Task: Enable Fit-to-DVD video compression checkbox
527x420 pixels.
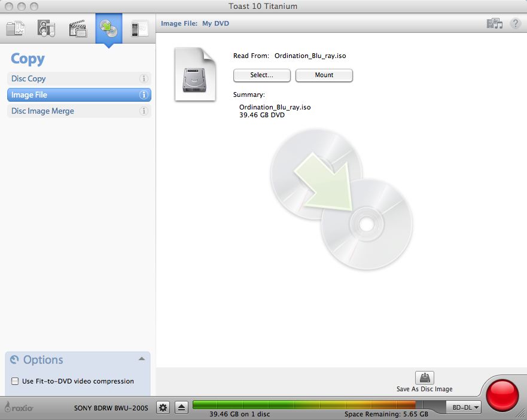Action: (15, 381)
